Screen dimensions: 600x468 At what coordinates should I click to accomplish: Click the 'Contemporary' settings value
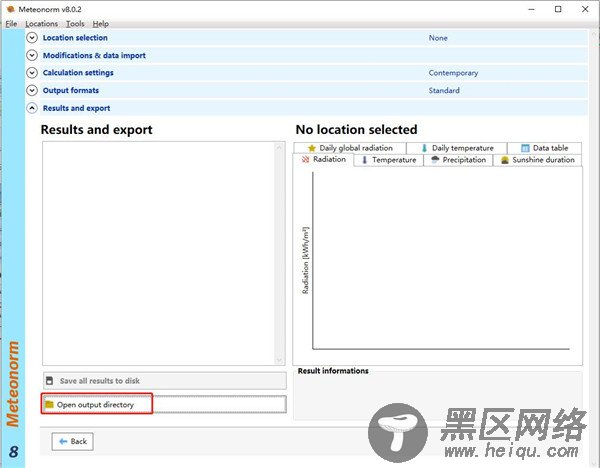pyautogui.click(x=453, y=73)
